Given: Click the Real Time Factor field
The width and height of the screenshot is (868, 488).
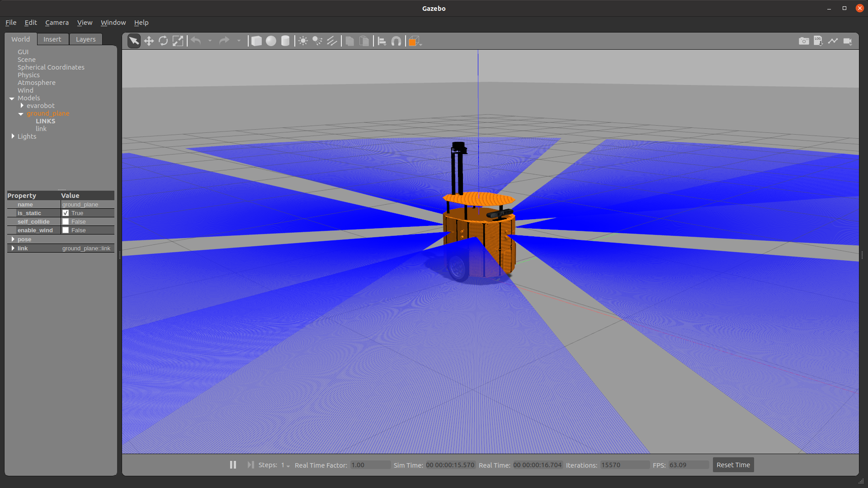Looking at the screenshot, I should [370, 465].
